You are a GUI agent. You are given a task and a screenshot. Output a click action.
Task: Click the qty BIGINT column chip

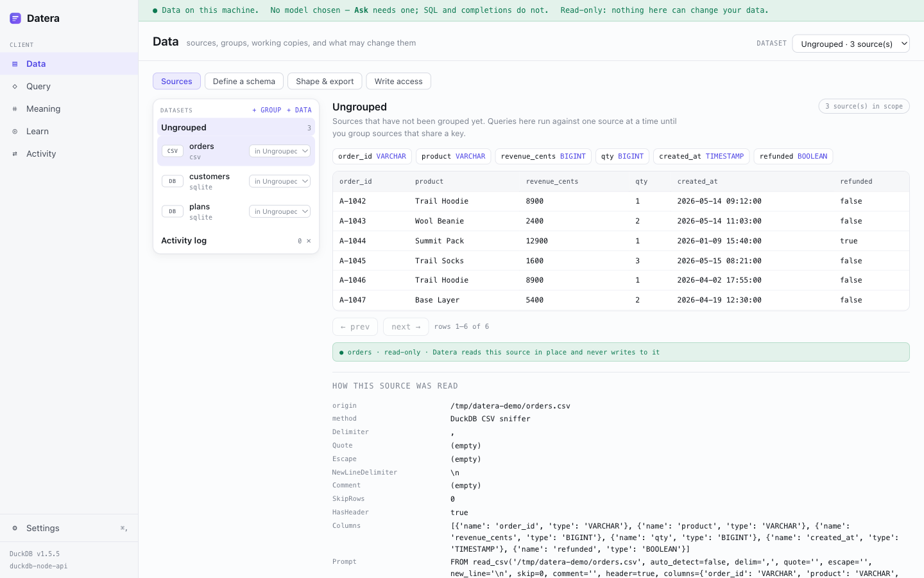[x=622, y=156]
